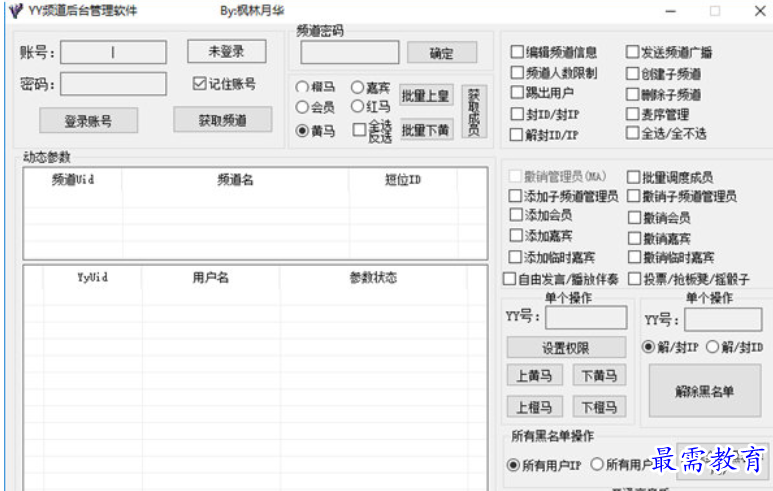This screenshot has height=491, width=773.
Task: Tick the 添加嘉宾 checkbox
Action: click(x=516, y=235)
